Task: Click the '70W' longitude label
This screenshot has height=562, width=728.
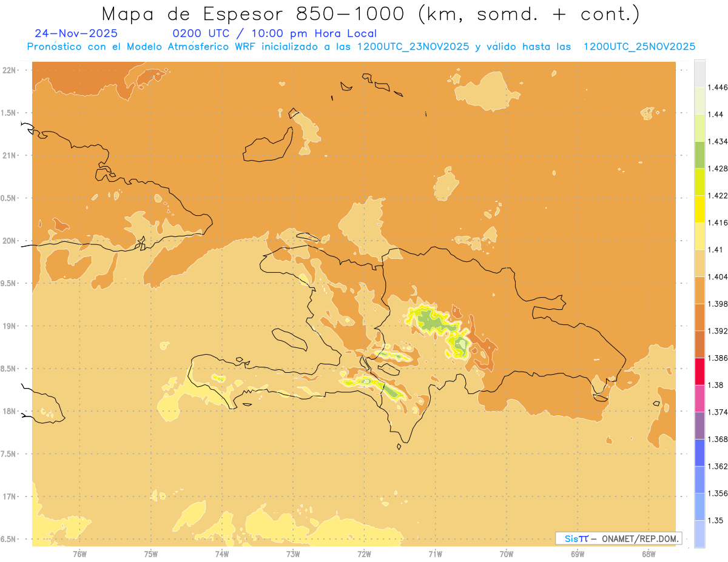Action: (507, 554)
